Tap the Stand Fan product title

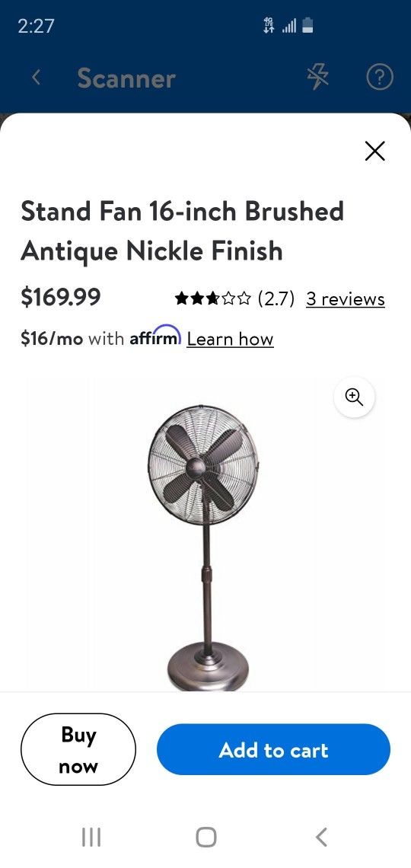click(x=183, y=231)
